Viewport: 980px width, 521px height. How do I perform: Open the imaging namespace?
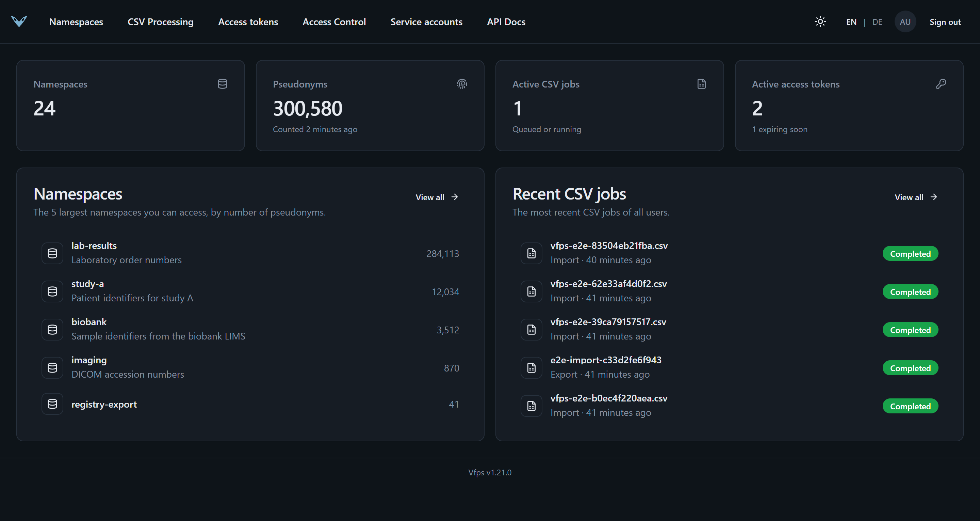tap(250, 367)
